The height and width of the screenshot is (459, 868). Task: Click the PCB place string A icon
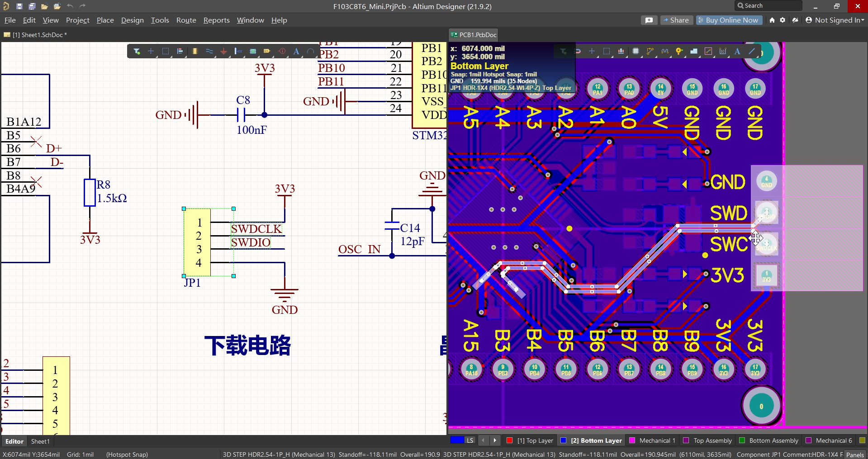point(737,51)
